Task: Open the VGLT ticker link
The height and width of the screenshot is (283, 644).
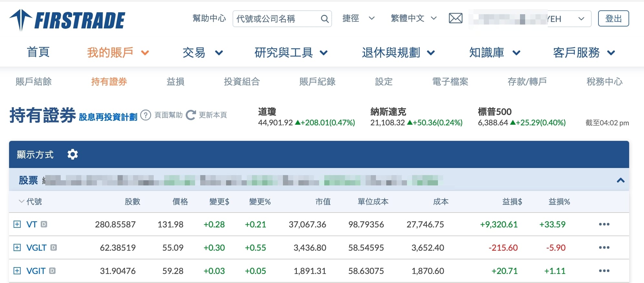Action: 36,247
